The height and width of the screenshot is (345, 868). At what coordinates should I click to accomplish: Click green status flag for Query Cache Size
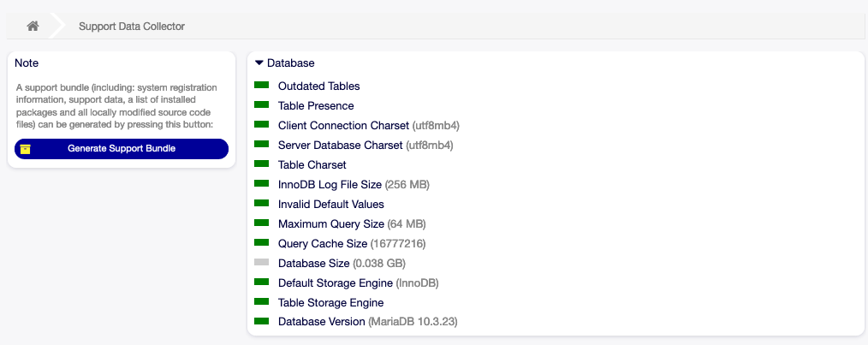pos(262,243)
